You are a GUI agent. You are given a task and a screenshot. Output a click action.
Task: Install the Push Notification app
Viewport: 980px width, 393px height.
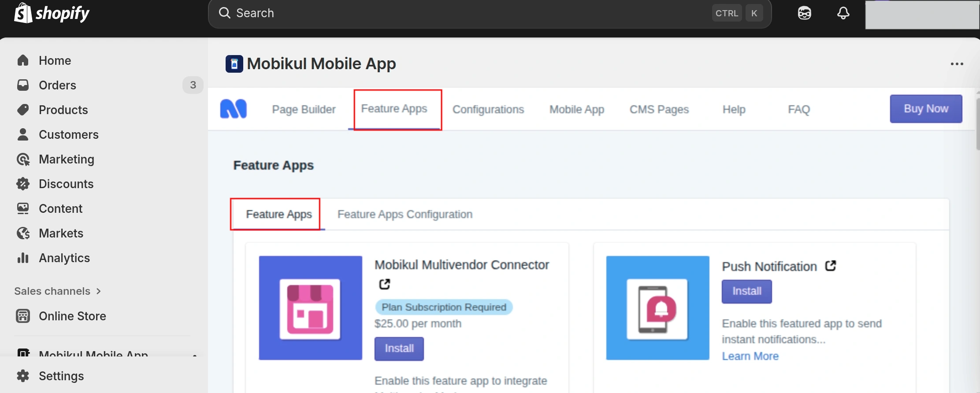pyautogui.click(x=746, y=291)
